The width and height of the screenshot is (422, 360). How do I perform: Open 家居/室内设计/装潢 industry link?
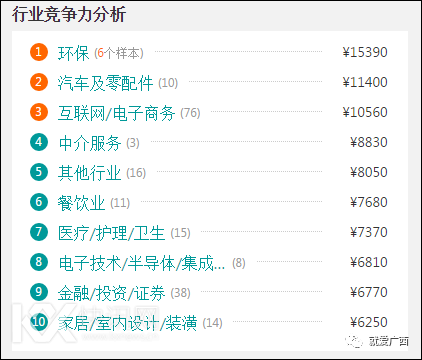coord(127,323)
